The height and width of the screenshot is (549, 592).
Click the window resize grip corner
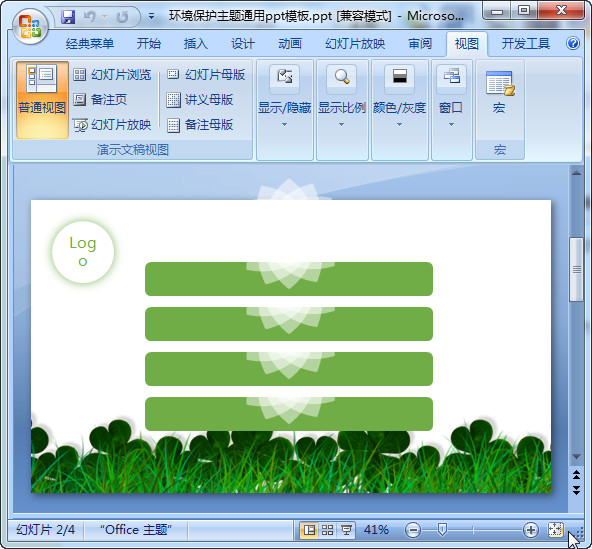pyautogui.click(x=580, y=533)
